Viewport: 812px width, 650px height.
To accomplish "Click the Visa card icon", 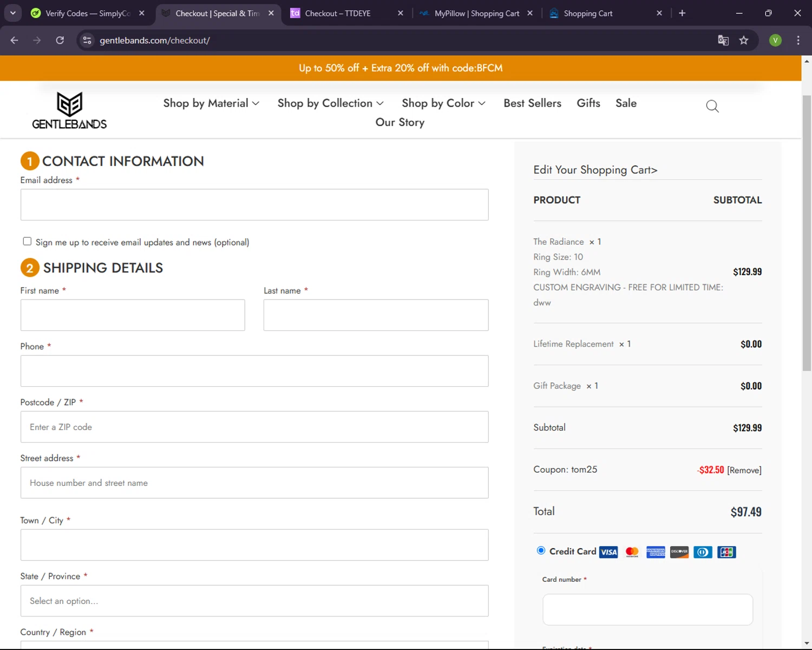I will pyautogui.click(x=608, y=552).
